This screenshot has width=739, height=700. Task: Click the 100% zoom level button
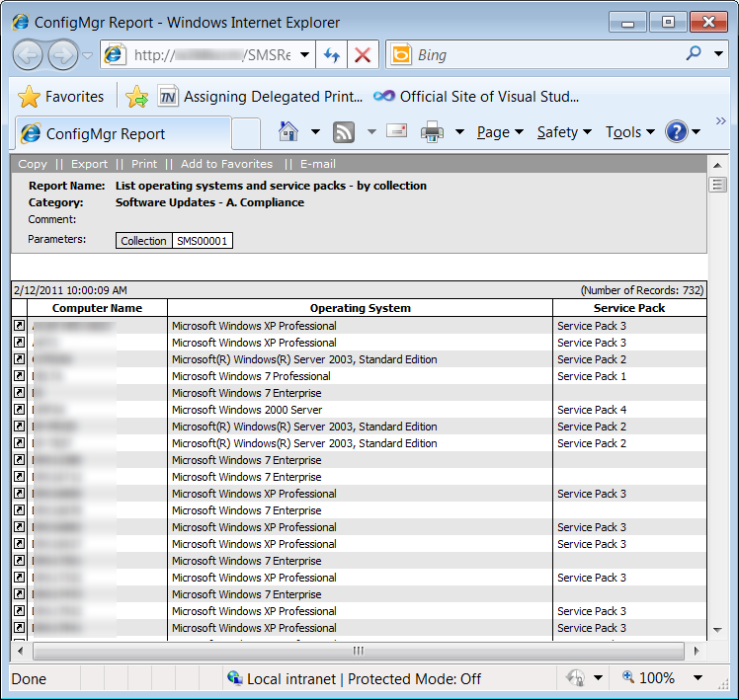[649, 678]
